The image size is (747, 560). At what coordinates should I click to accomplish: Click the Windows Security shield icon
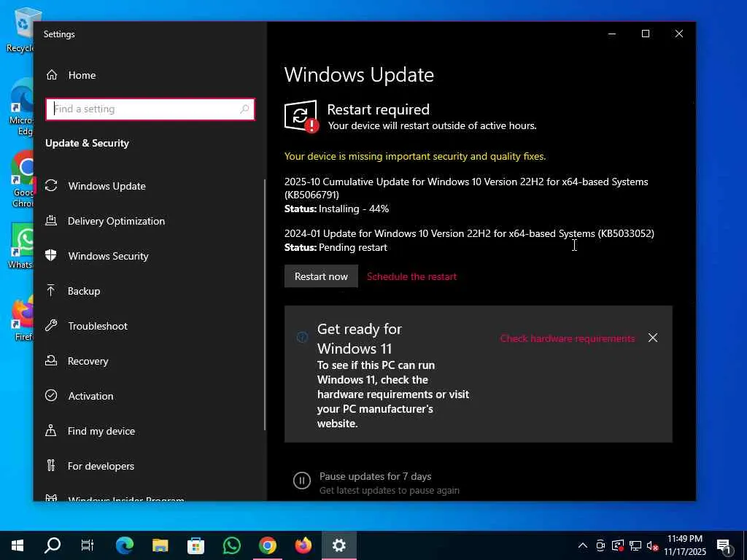tap(51, 255)
